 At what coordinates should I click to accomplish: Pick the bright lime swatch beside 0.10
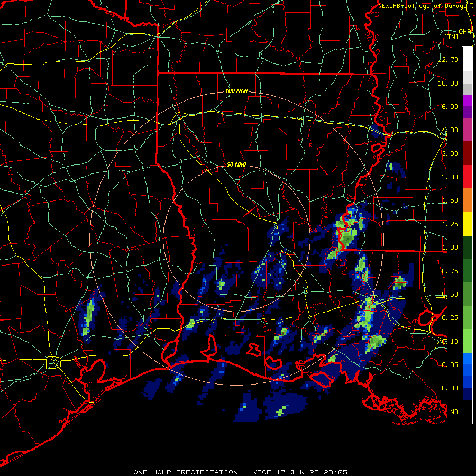pos(467,341)
